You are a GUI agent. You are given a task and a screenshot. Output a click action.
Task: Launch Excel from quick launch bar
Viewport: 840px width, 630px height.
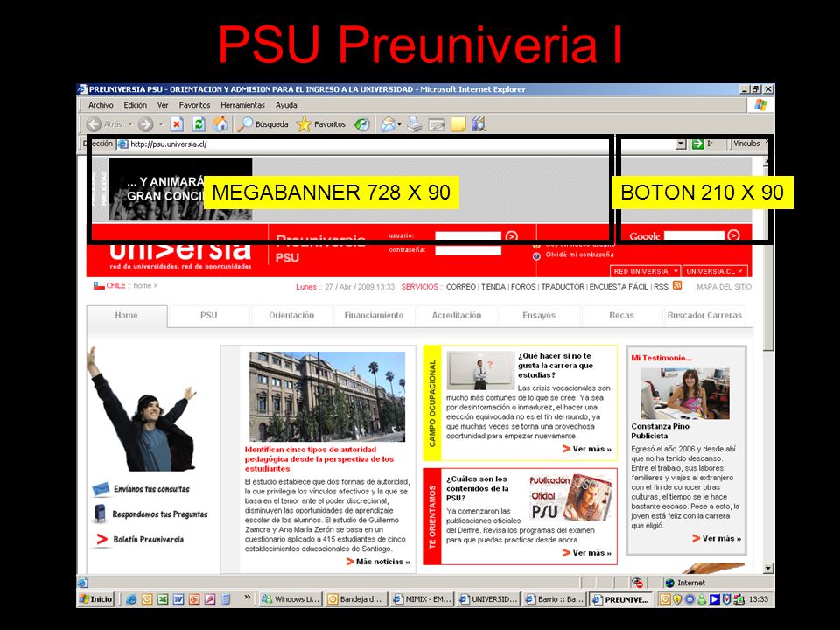163,599
